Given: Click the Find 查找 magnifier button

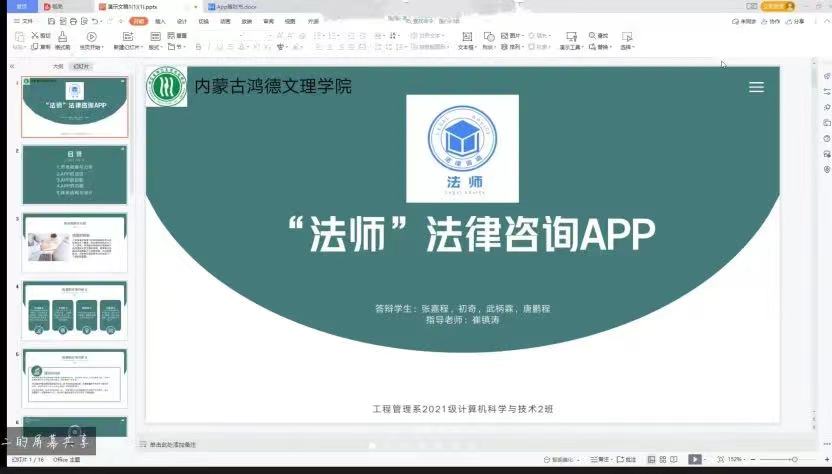Looking at the screenshot, I should (x=599, y=36).
